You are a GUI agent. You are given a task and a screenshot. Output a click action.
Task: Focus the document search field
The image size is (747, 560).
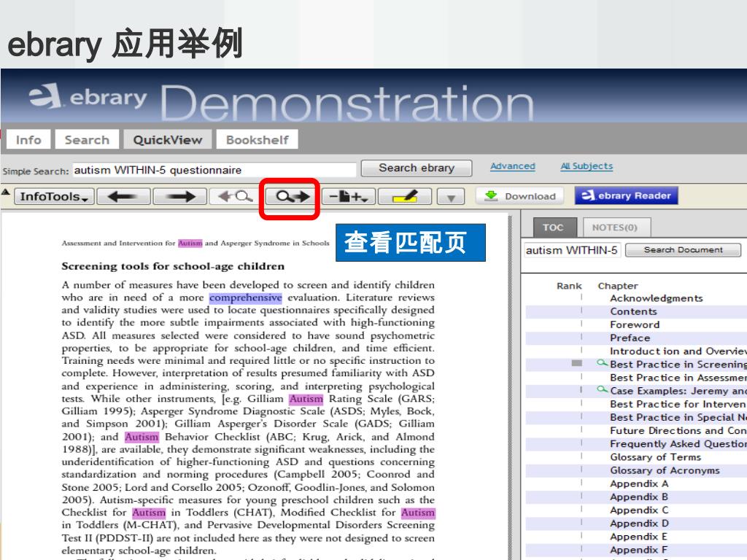(572, 250)
